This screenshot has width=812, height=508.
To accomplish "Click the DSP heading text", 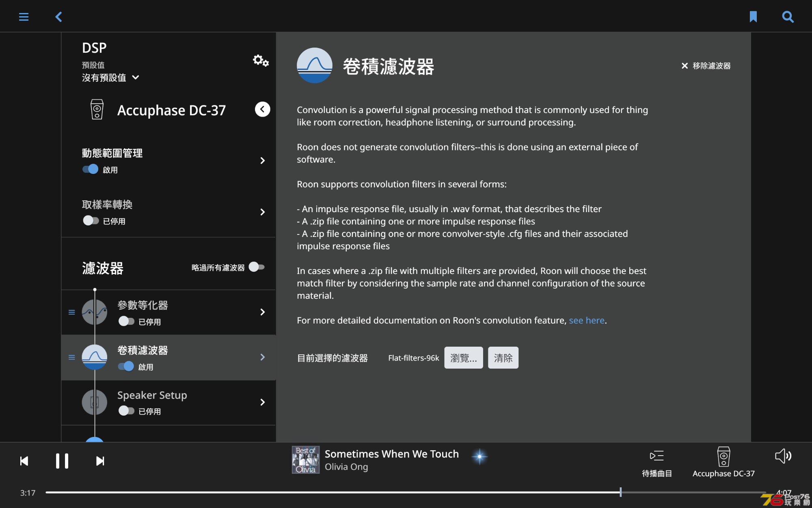I will coord(94,48).
